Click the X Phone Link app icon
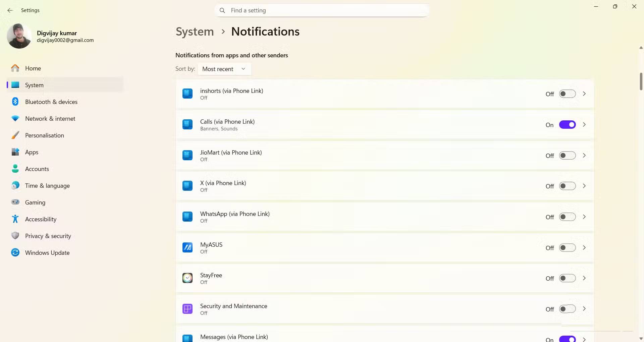This screenshot has width=644, height=342. 187,186
